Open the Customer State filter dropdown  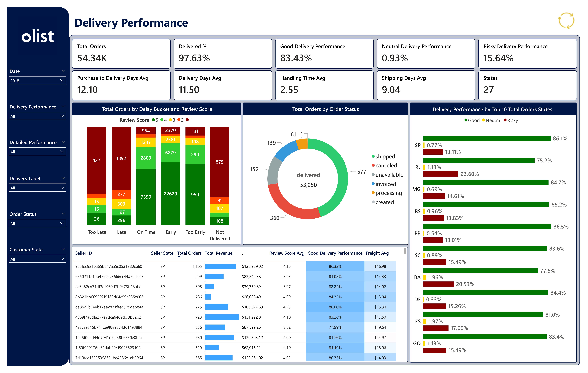(x=37, y=259)
